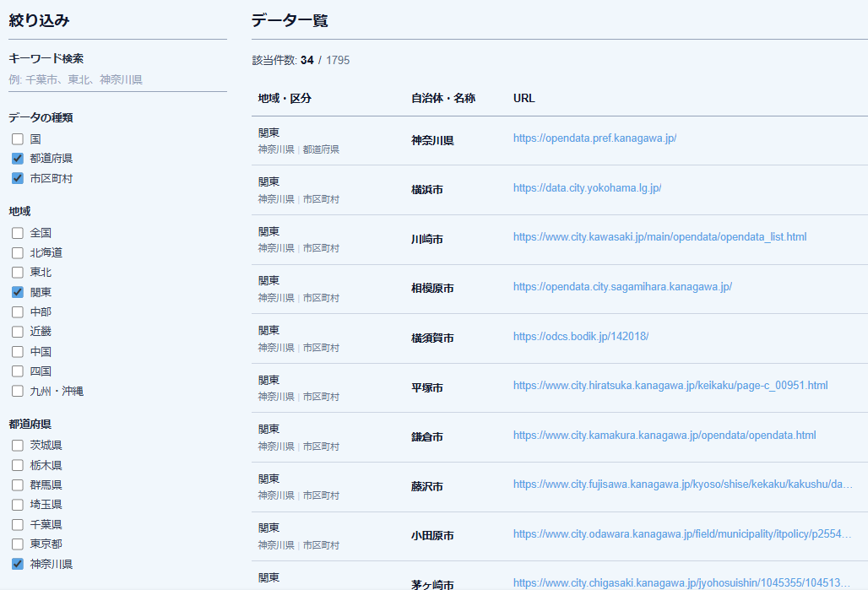
Task: Click the 神奈川県 | 都道府県 classification text
Action: pyautogui.click(x=298, y=149)
